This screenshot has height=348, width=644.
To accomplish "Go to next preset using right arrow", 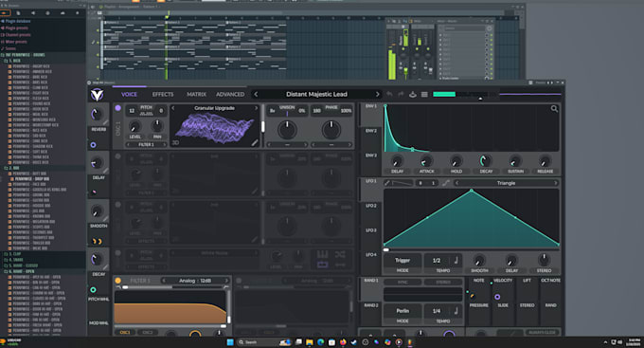I will (377, 94).
